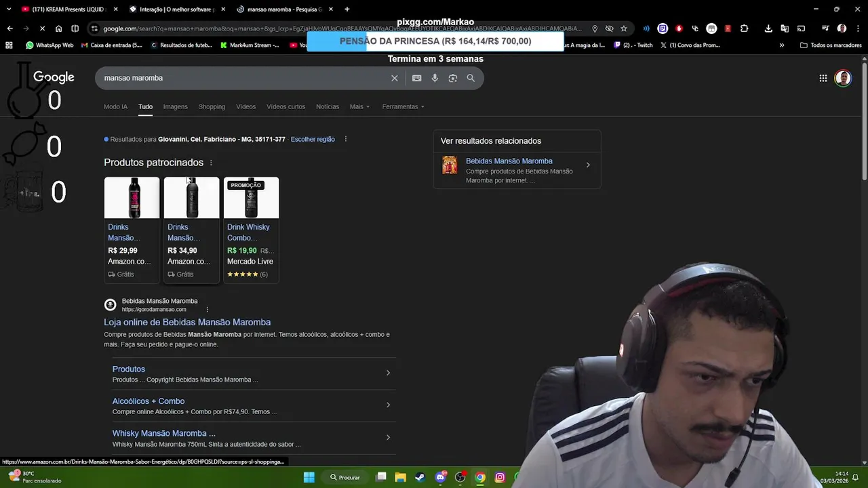Open weather widget showing 30°C
868x488 pixels.
tap(34, 477)
